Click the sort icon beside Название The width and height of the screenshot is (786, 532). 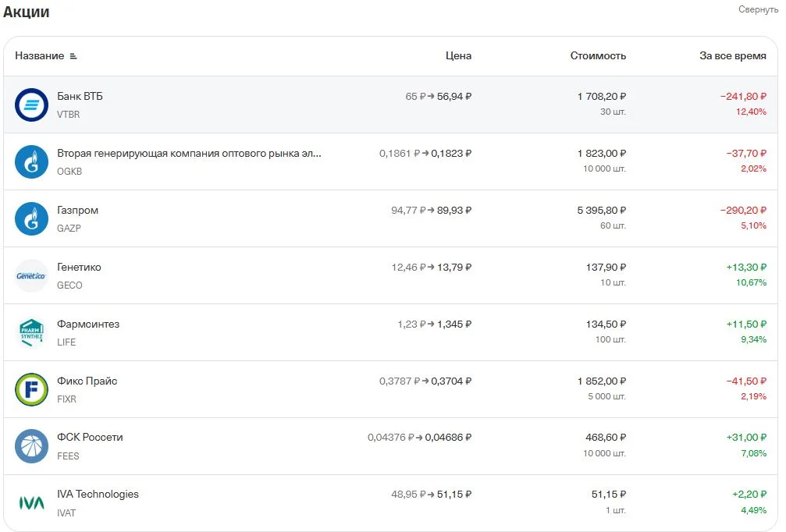73,56
